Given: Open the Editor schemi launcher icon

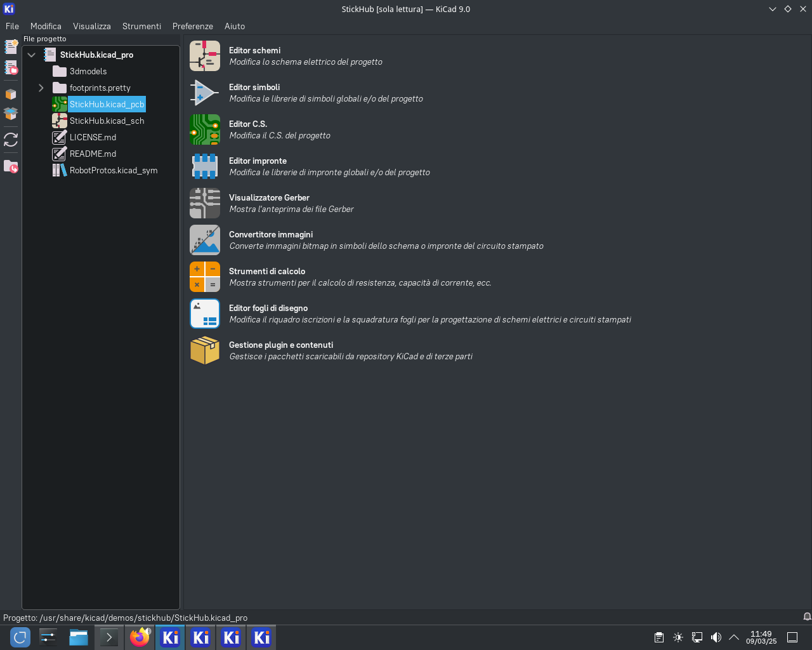Looking at the screenshot, I should coord(204,56).
